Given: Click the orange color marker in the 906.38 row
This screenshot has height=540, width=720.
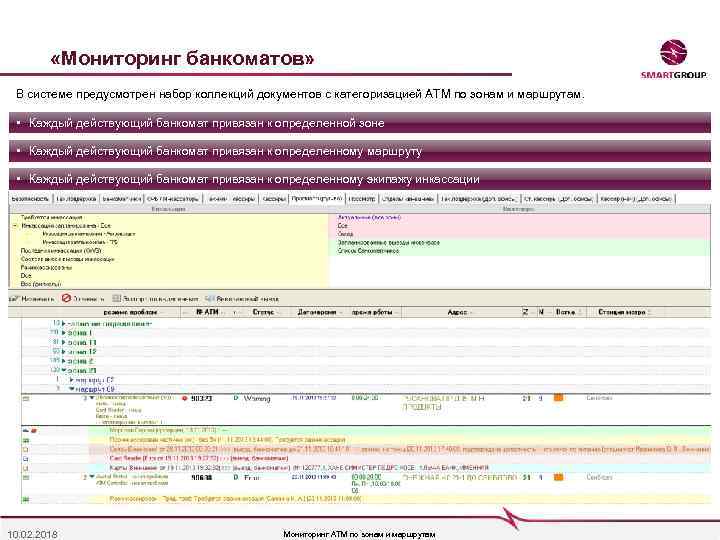Looking at the screenshot, I should point(558,478).
